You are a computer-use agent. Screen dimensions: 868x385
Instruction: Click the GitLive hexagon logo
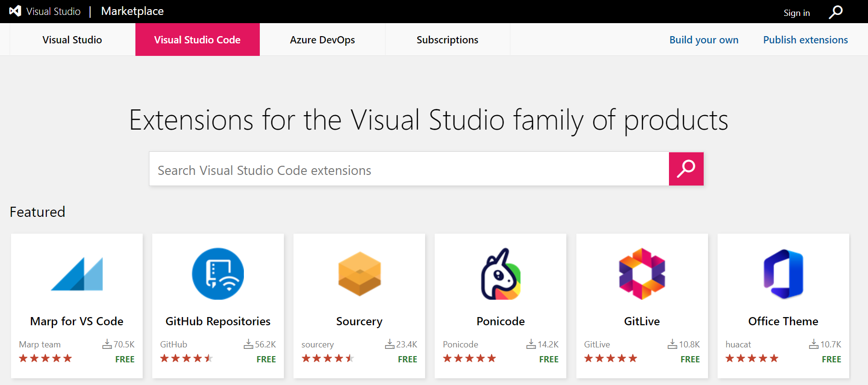(x=642, y=274)
